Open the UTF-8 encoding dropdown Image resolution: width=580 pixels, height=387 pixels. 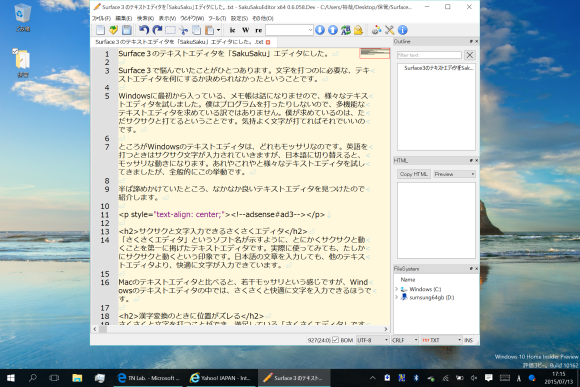372,340
